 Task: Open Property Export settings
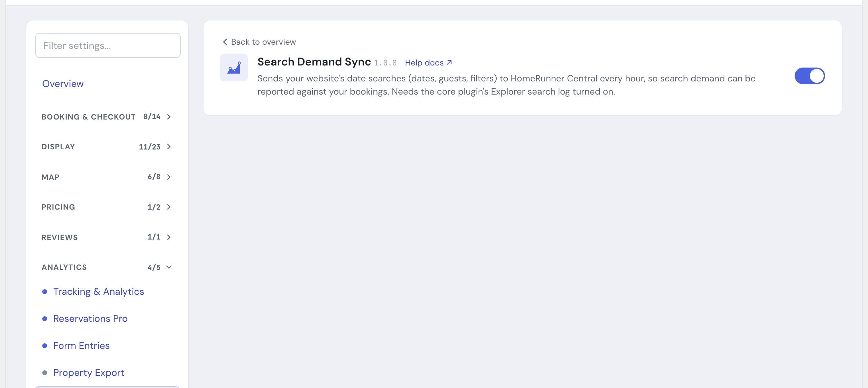click(x=89, y=373)
